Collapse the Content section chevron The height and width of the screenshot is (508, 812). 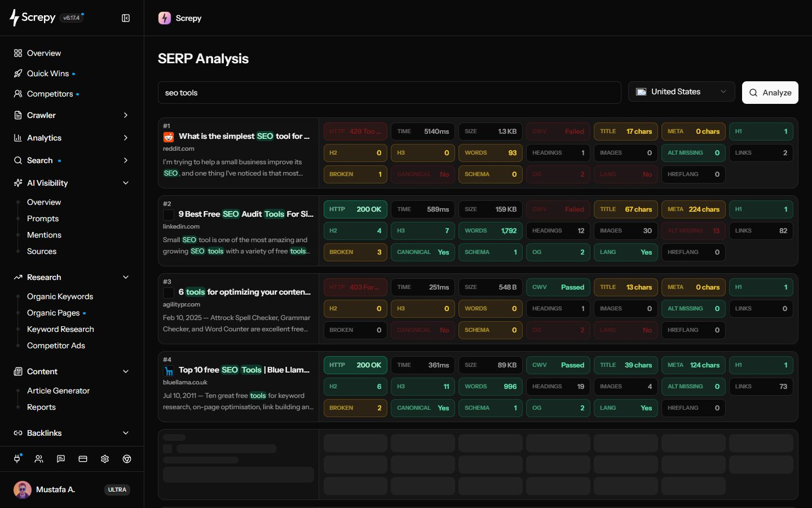tap(126, 371)
